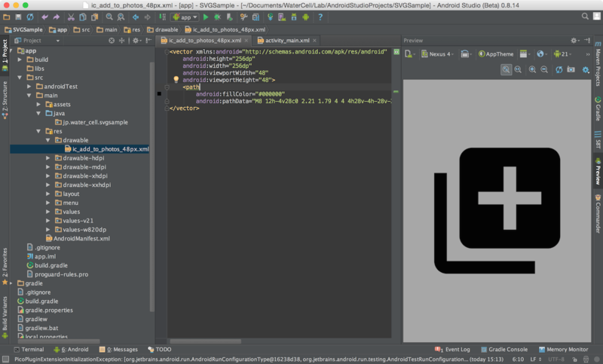Screen dimensions: 603x364
Task: Click the search magnifier at top right
Action: 585,16
